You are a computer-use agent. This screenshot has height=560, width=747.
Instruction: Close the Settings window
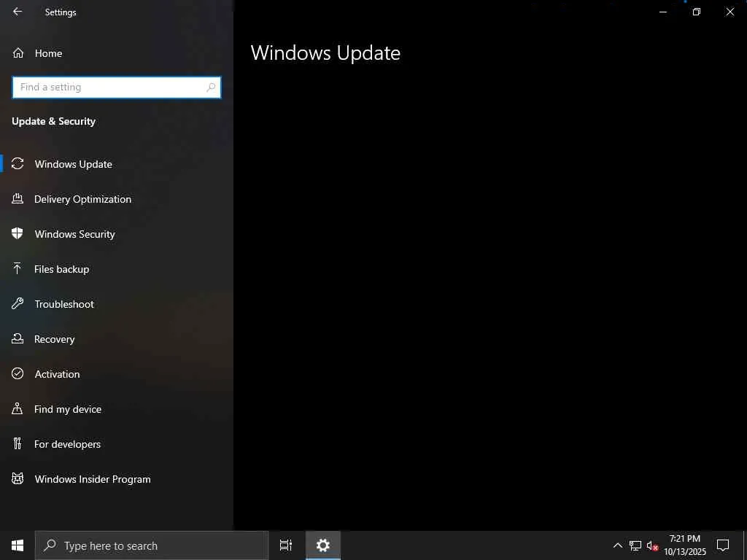pyautogui.click(x=729, y=12)
